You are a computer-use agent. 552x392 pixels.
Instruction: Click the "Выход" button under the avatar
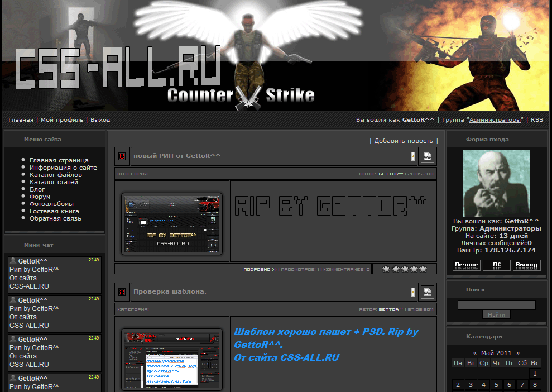coord(527,265)
